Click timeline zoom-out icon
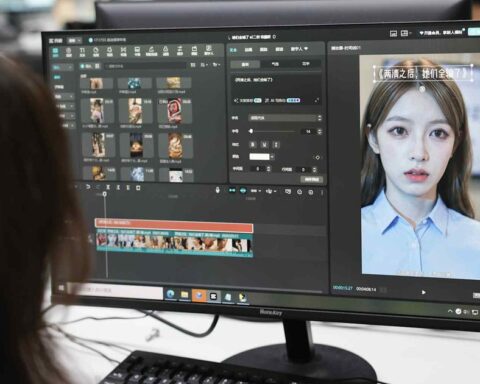Viewport: 480px width, 384px height. (300, 192)
